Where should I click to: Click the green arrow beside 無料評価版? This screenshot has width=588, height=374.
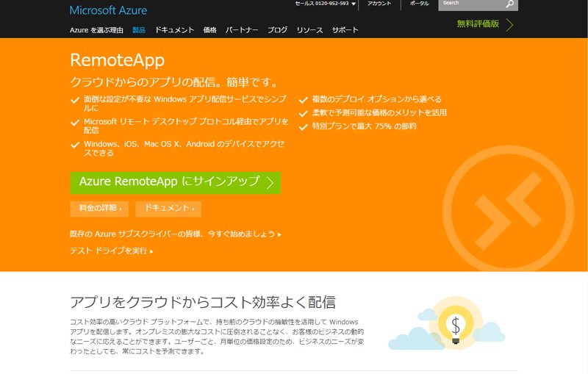[x=509, y=25]
